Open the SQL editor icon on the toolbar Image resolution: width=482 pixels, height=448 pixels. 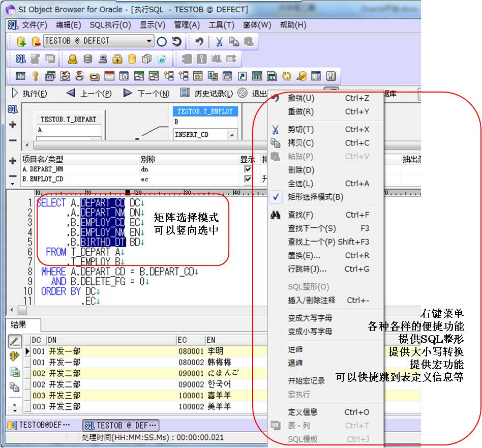coord(21,58)
